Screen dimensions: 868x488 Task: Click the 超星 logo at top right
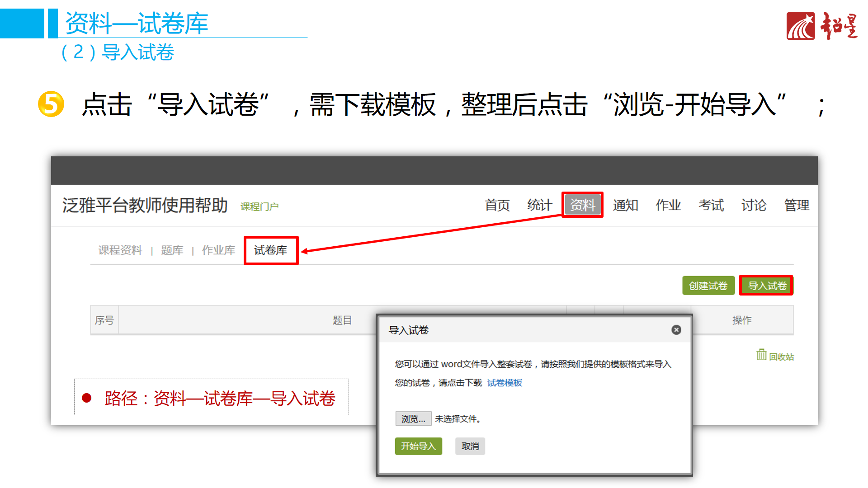click(821, 26)
